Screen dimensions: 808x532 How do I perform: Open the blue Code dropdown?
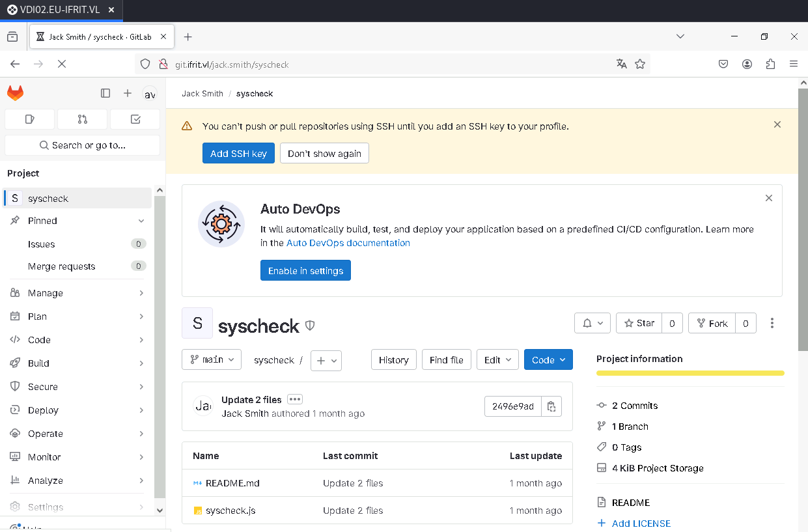(549, 360)
